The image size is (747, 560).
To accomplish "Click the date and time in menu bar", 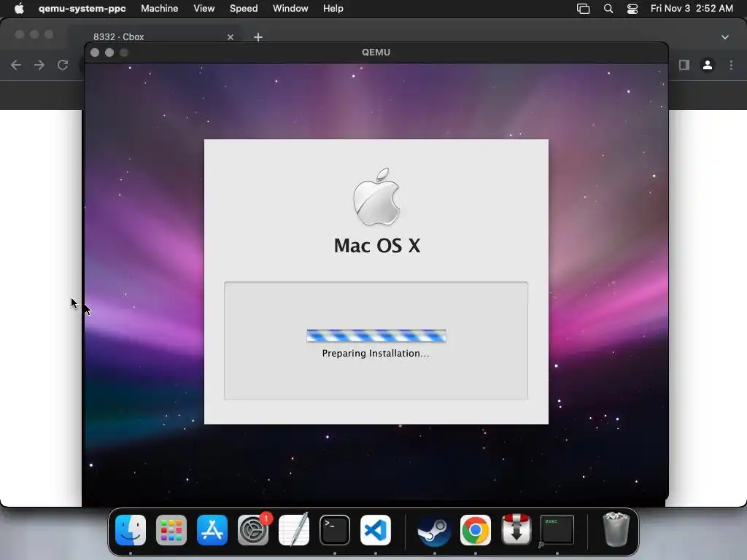I will 692,9.
